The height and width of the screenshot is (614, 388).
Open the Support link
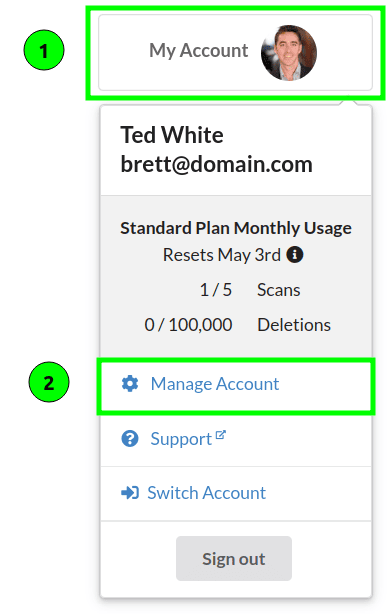(181, 439)
